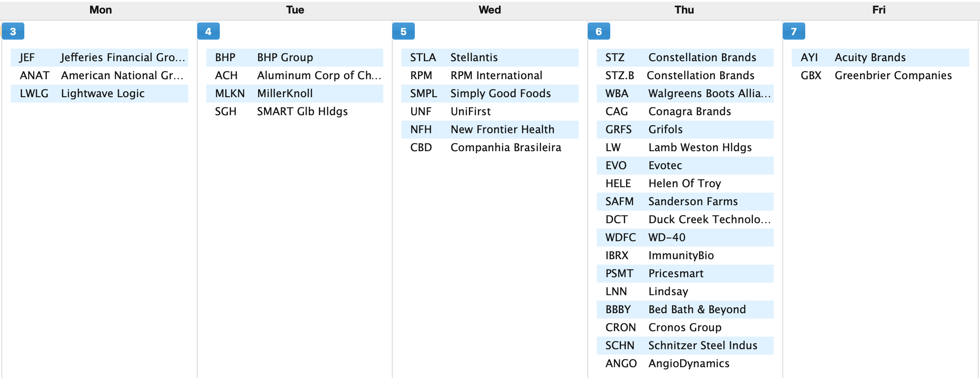Screen dimensions: 980x378
Task: Select the CBD ticker symbol
Action: tap(421, 148)
